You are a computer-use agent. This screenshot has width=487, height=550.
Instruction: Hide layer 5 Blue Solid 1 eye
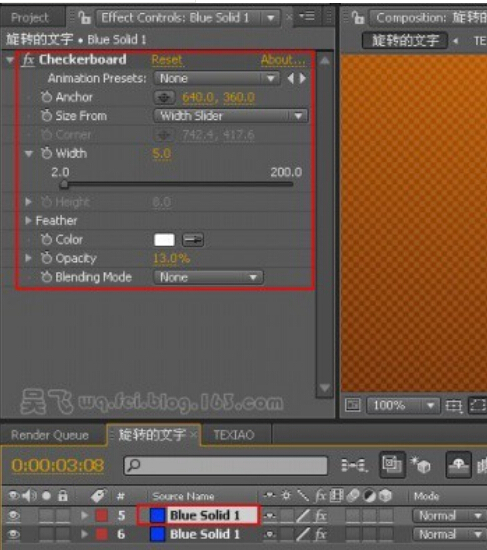(x=13, y=515)
